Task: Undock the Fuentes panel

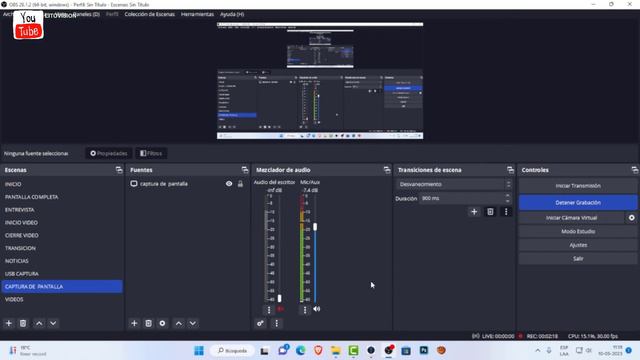Action: point(245,170)
